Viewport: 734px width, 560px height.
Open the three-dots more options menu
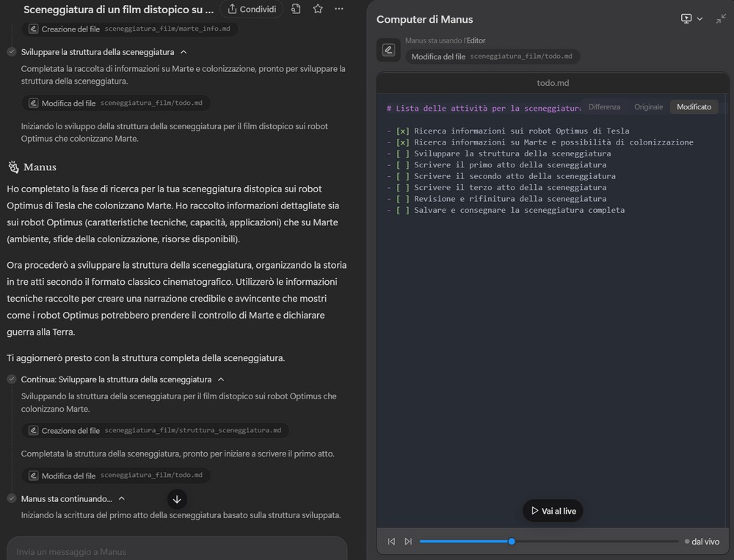pyautogui.click(x=338, y=10)
